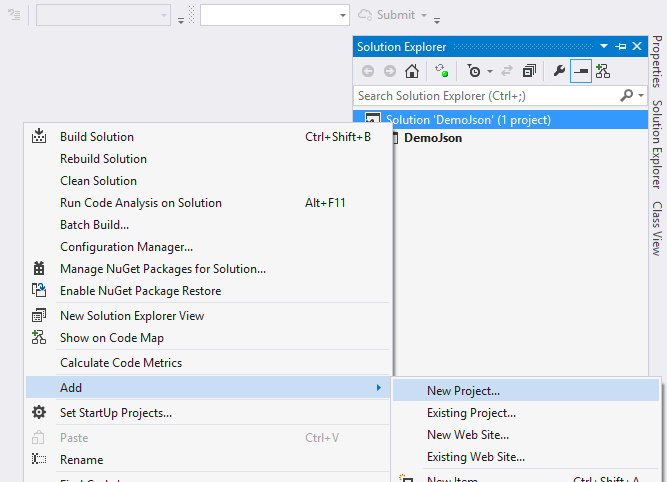667x482 pixels.
Task: Open Properties via the wrench icon
Action: [559, 71]
